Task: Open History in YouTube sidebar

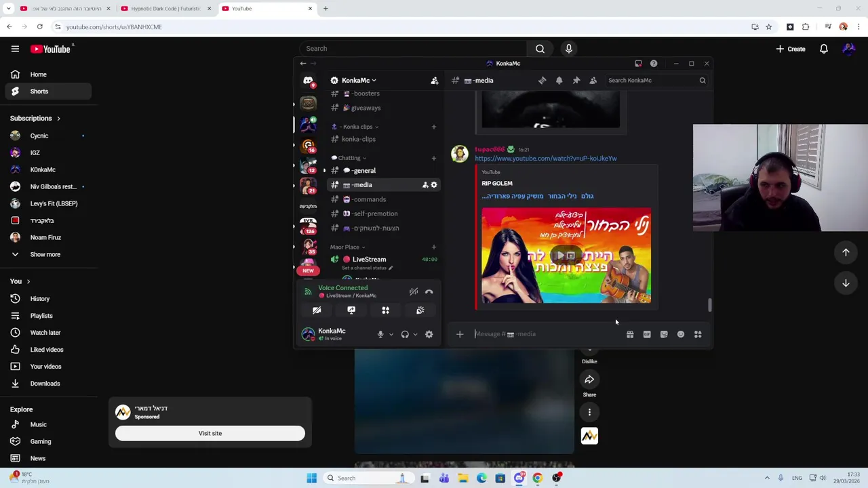Action: tap(47, 299)
